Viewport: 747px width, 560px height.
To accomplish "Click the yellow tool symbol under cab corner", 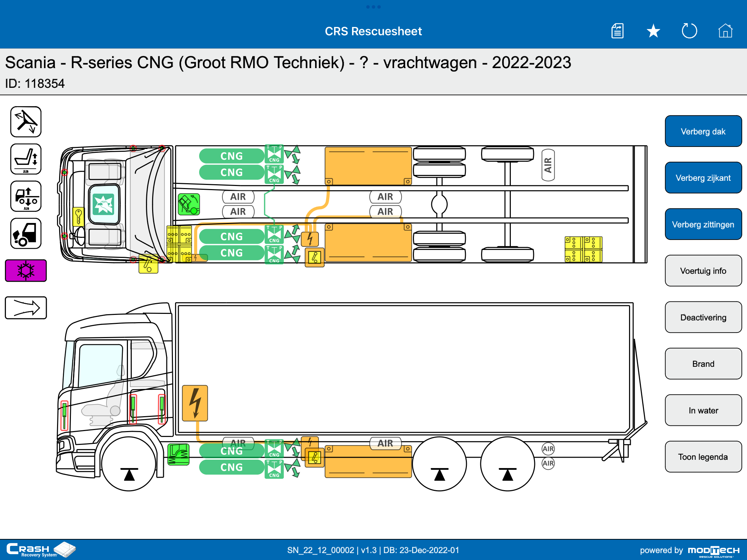I will pyautogui.click(x=148, y=264).
